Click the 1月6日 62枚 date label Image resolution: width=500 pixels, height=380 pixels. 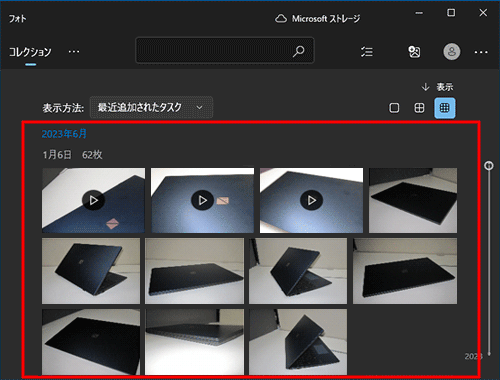pos(72,155)
